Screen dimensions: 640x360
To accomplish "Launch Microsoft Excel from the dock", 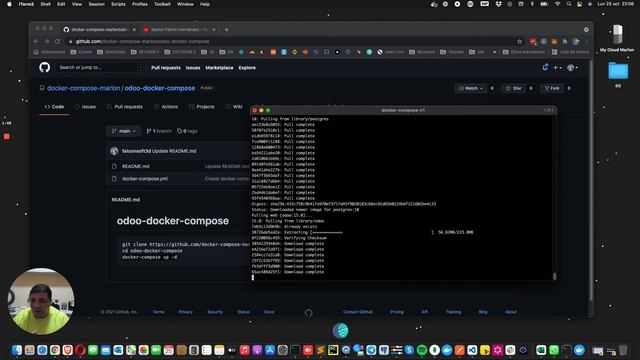I will (x=541, y=350).
